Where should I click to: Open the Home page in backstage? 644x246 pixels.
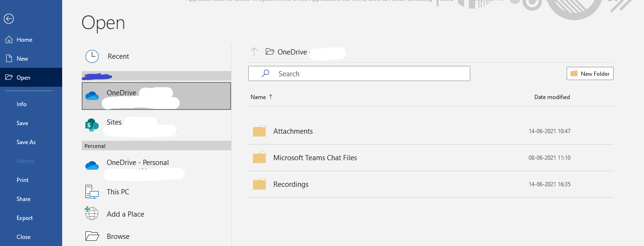point(31,40)
